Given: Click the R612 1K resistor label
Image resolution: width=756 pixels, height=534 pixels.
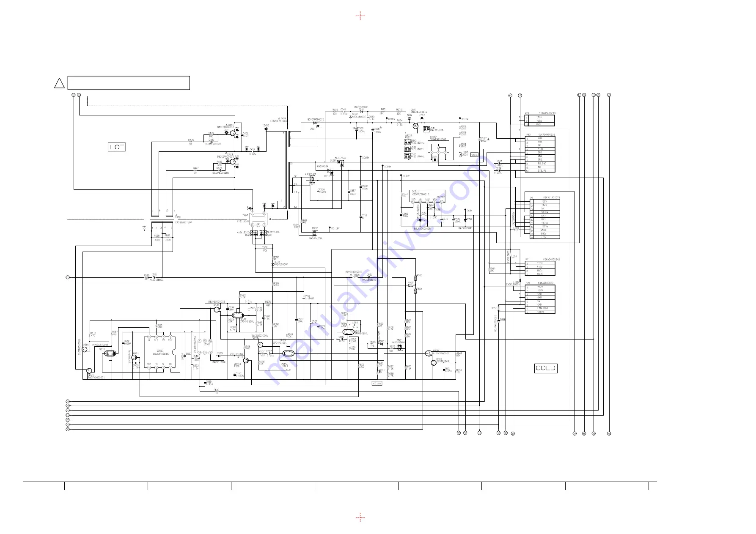Looking at the screenshot, I should pyautogui.click(x=217, y=391).
